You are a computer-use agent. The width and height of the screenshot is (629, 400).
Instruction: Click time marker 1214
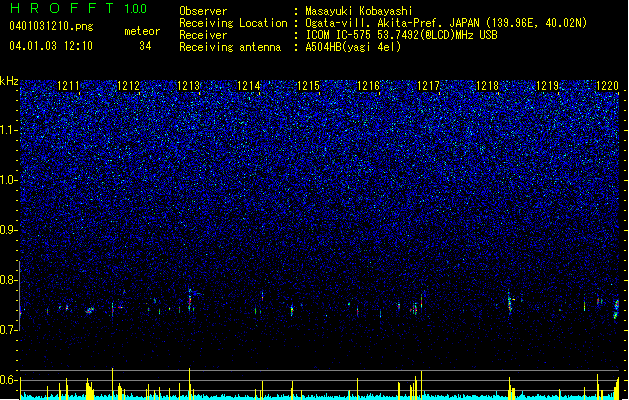(x=249, y=85)
